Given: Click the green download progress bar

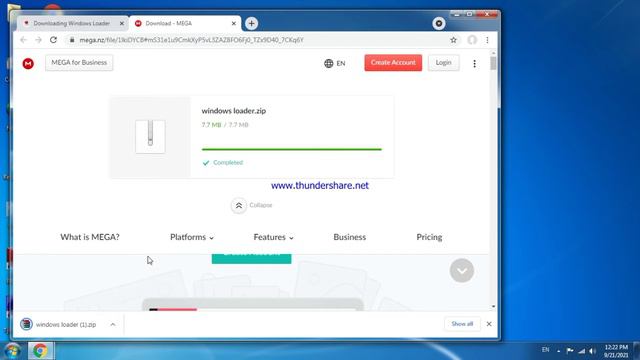Looking at the screenshot, I should (291, 149).
